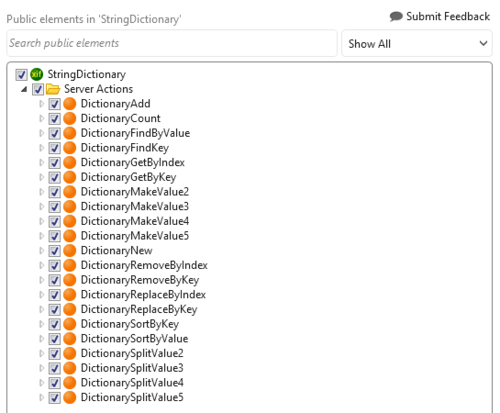This screenshot has width=500, height=413.
Task: Select the DictionarySplitValue2 row text
Action: [132, 353]
